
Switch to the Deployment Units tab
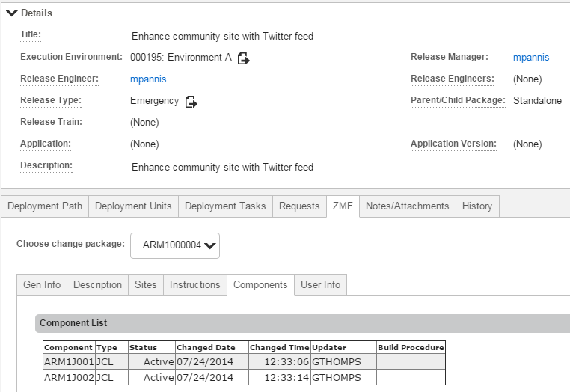tap(133, 206)
